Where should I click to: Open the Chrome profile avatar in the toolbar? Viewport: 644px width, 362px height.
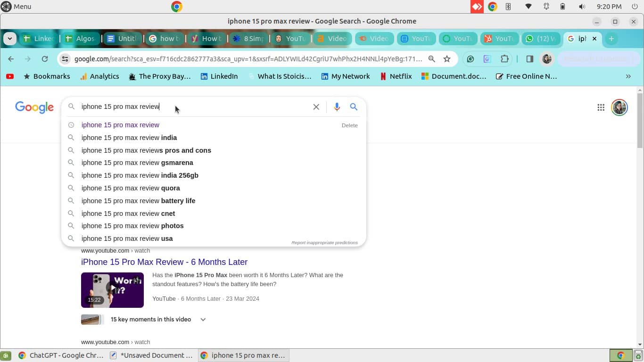click(547, 59)
